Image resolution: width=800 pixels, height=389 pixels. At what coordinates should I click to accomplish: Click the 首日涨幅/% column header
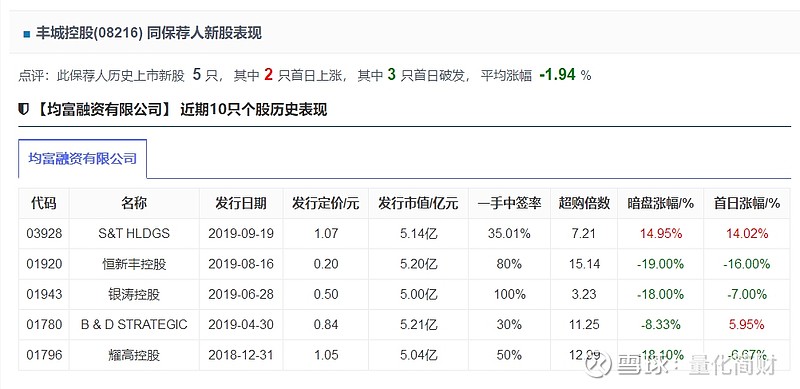[x=747, y=203]
